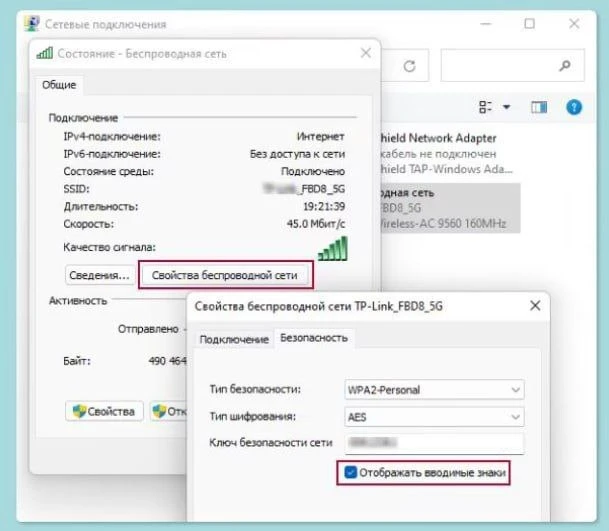Click the duration value 19:21:39
The image size is (609, 531).
coord(324,206)
